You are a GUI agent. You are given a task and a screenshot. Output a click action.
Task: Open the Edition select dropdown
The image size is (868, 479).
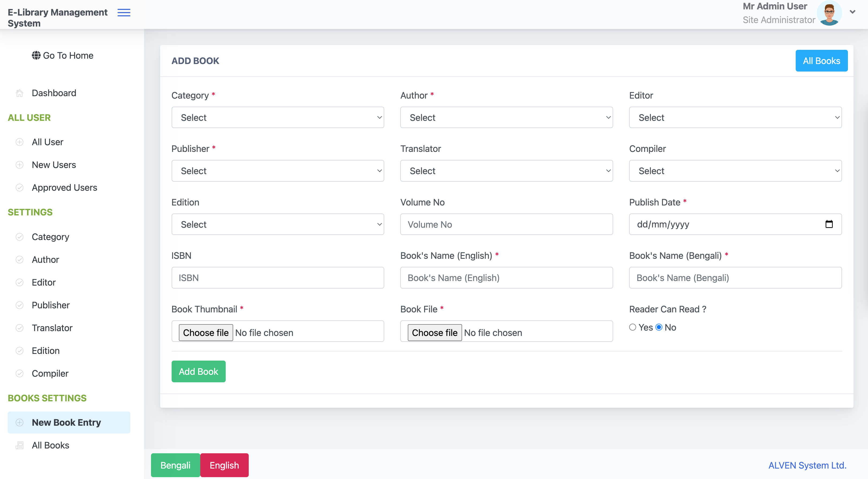click(278, 224)
